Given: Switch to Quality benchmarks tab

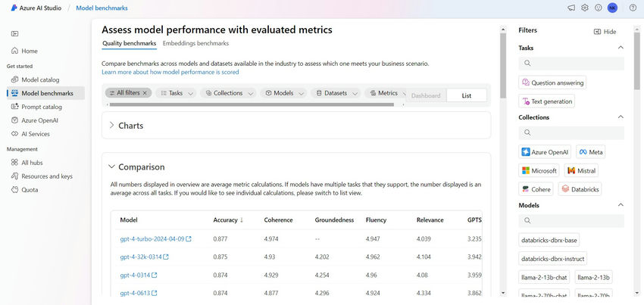Looking at the screenshot, I should (x=130, y=43).
